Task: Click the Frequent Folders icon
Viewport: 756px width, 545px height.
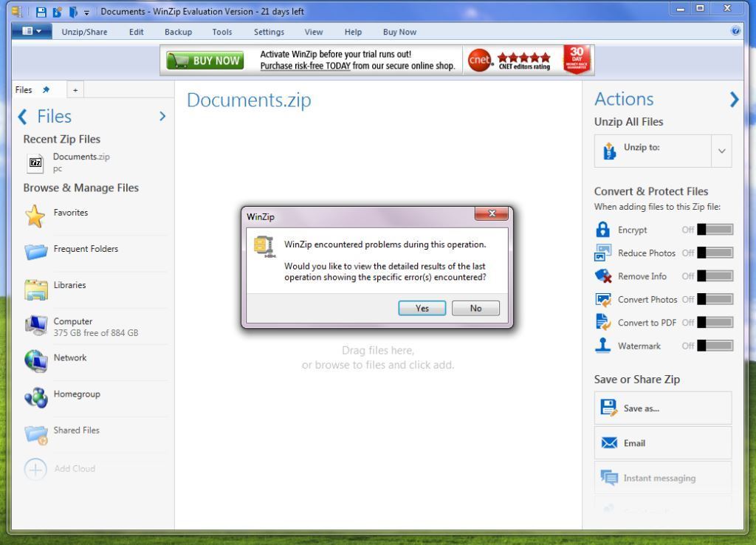Action: pyautogui.click(x=36, y=251)
